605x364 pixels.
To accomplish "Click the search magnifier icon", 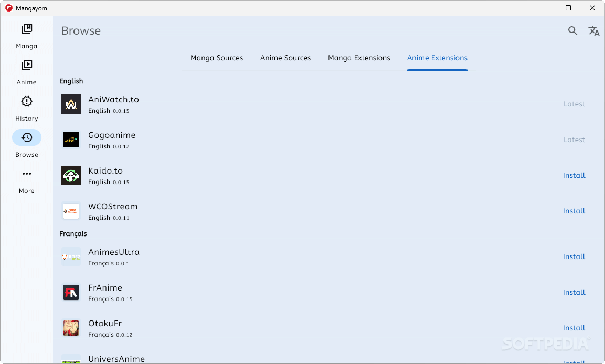I will click(x=572, y=31).
